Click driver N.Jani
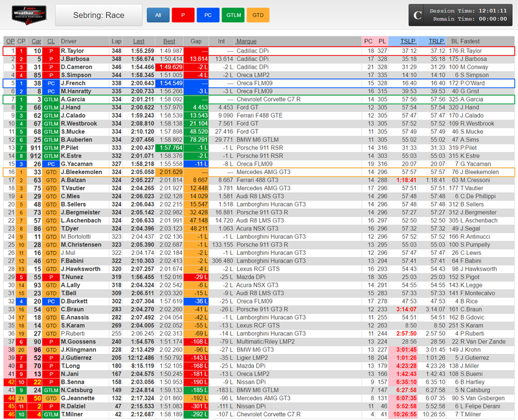Viewport: 518px width, 420px height. (70, 375)
